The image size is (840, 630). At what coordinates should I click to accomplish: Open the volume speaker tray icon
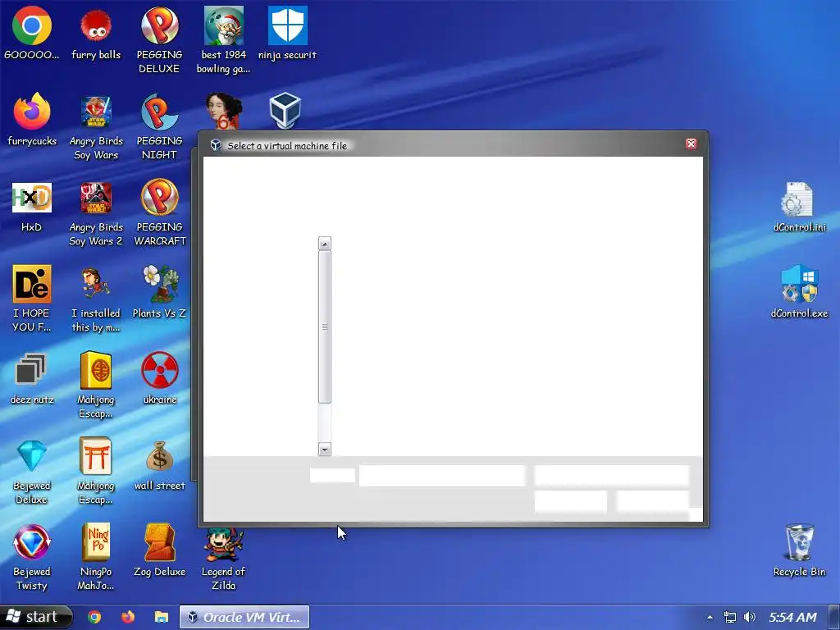(750, 617)
